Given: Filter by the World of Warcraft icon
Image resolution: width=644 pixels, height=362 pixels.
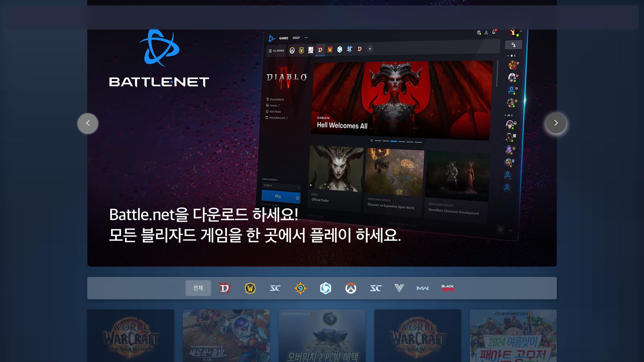Looking at the screenshot, I should point(250,288).
